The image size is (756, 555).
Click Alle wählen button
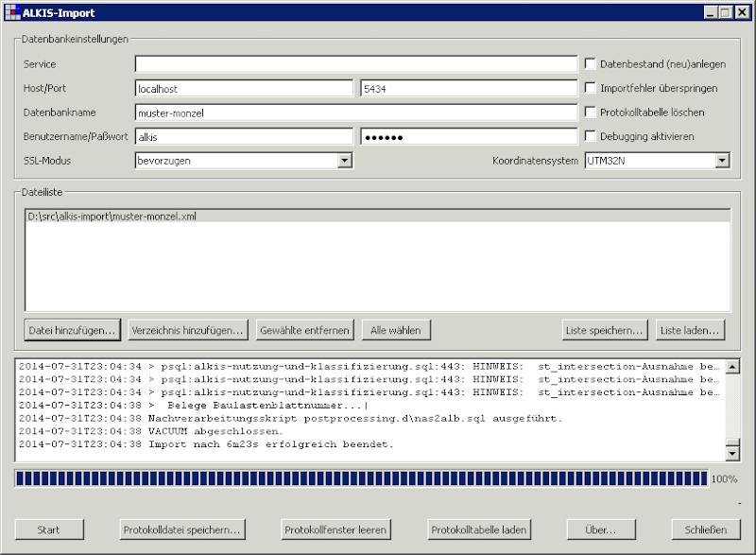(396, 330)
